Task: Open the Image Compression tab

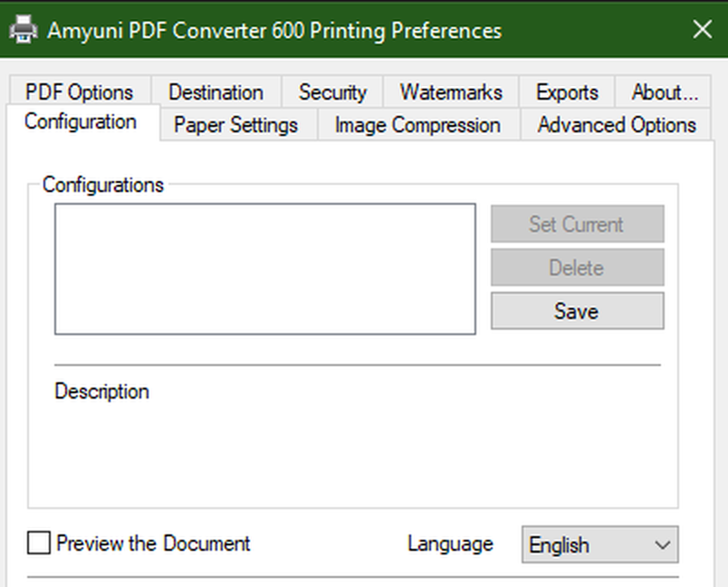Action: coord(417,125)
